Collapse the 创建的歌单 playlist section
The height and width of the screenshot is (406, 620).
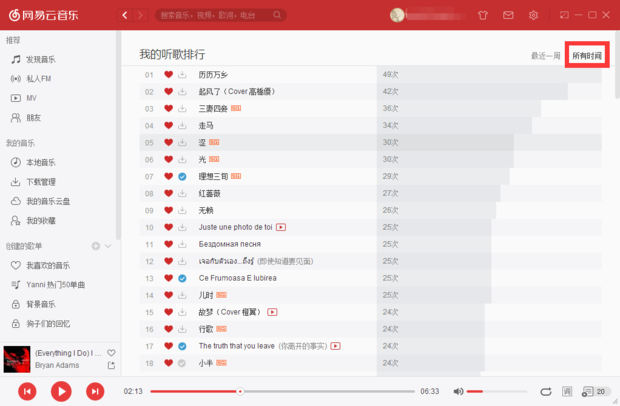108,246
